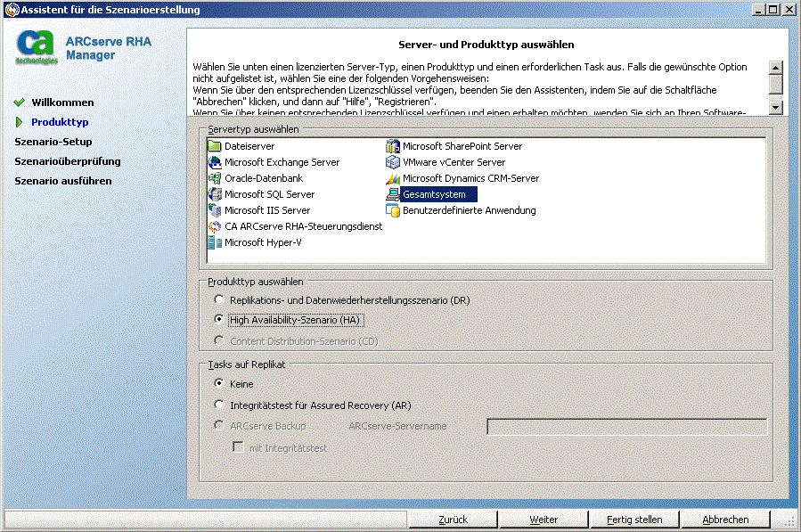
Task: Click the Oracle-Datenbank icon
Action: [215, 178]
